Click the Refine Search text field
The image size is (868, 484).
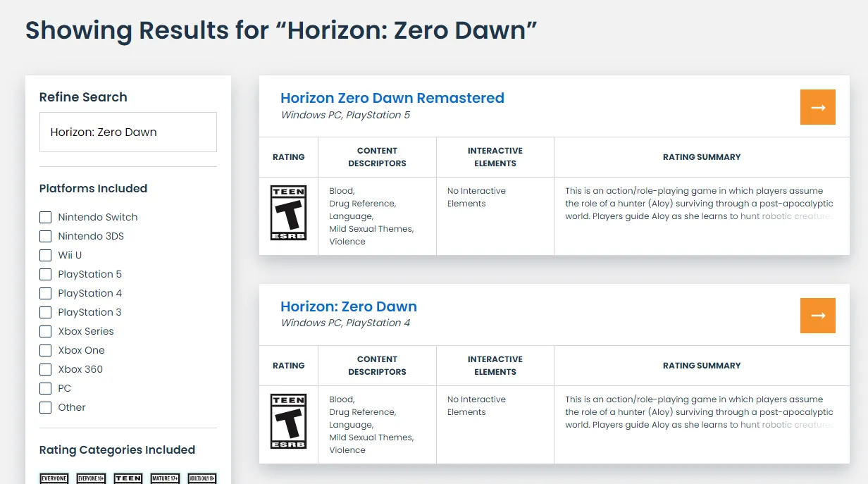[x=128, y=132]
